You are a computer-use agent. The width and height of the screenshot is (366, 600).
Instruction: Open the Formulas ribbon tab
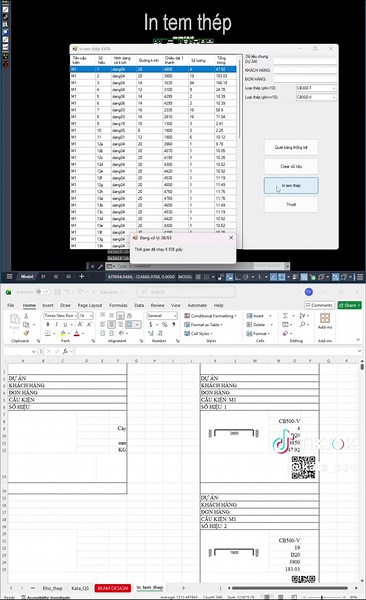[118, 305]
